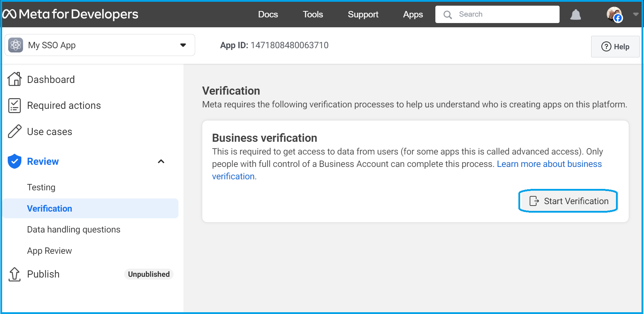Click the search magnifier icon
Image resolution: width=644 pixels, height=314 pixels.
click(x=448, y=15)
